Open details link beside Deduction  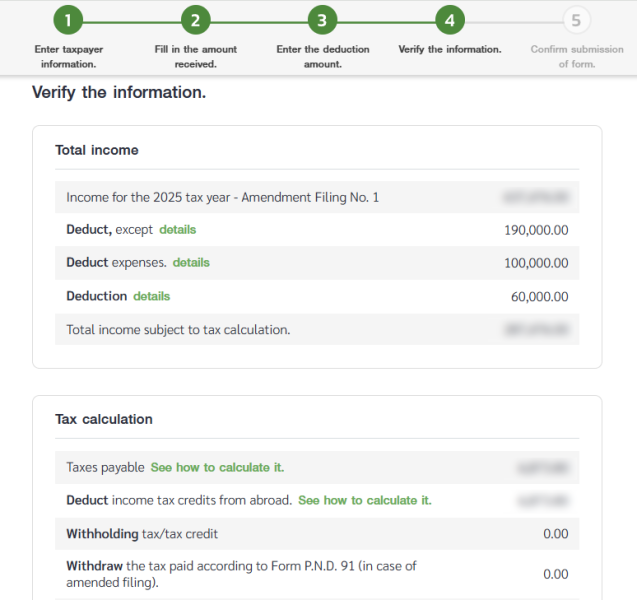152,296
